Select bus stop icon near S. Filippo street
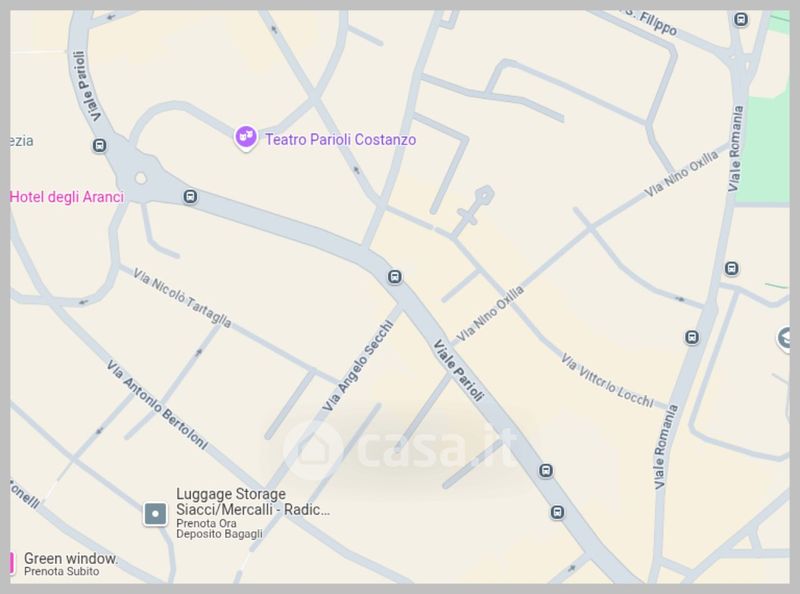The height and width of the screenshot is (594, 800). coord(740,20)
